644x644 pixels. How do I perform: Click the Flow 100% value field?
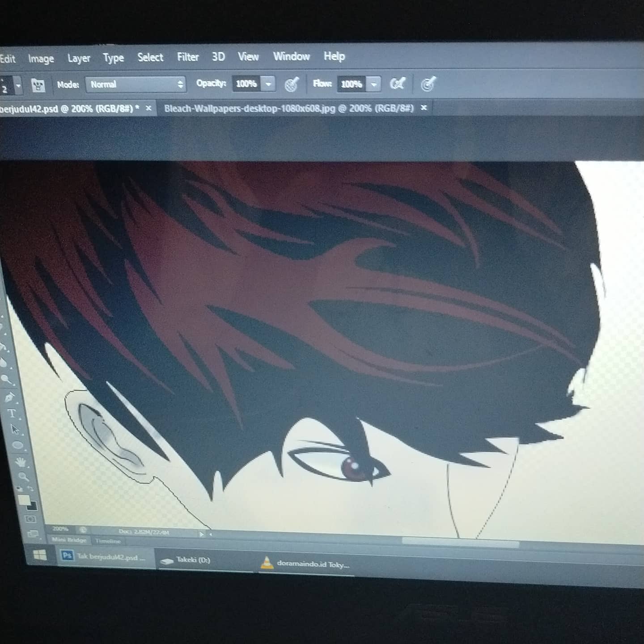352,84
